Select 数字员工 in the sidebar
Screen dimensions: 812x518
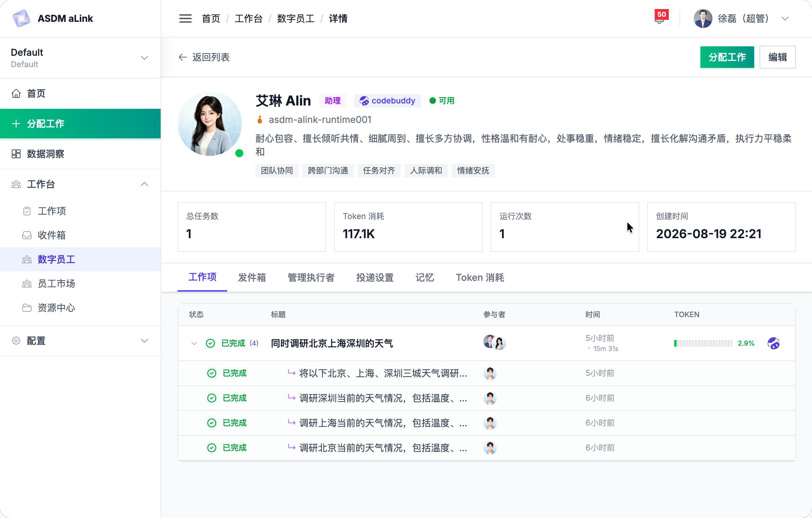[x=80, y=260]
